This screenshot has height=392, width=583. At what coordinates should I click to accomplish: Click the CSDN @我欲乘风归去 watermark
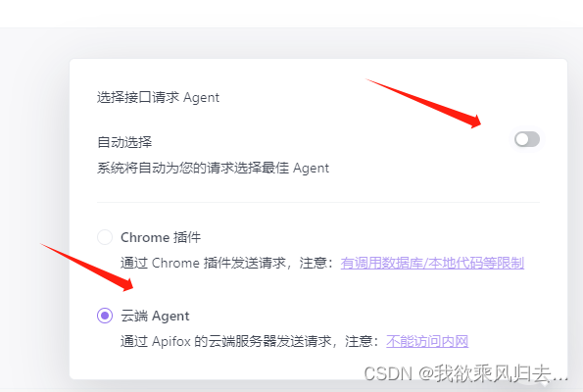[465, 373]
